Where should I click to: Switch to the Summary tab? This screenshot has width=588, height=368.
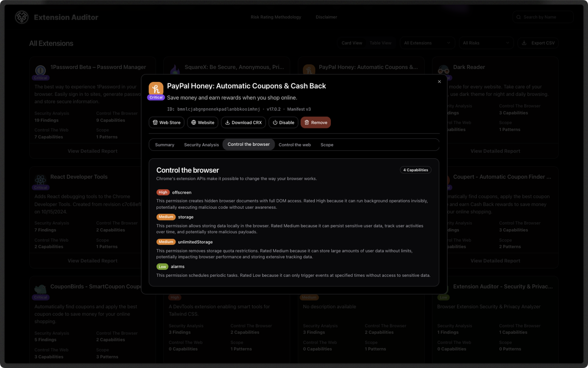pos(164,144)
